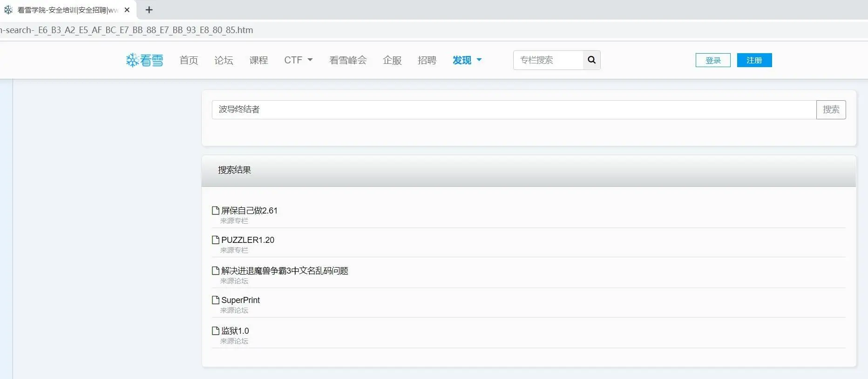The image size is (868, 379).
Task: Open the 企服 navigation item
Action: 392,60
